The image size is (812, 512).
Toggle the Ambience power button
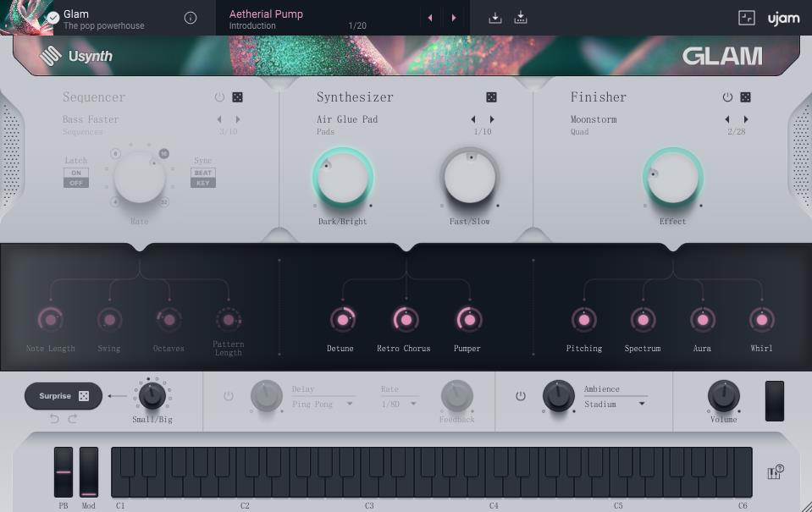(x=521, y=396)
